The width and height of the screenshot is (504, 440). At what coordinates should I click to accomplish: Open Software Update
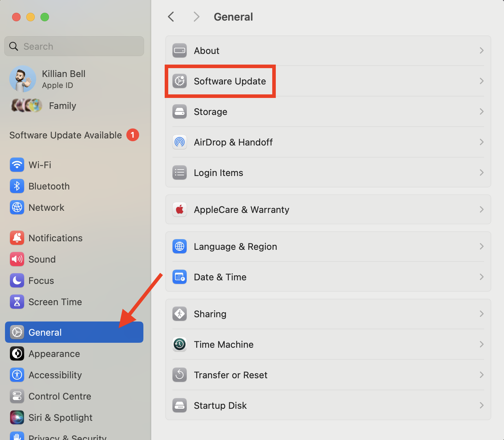[230, 81]
